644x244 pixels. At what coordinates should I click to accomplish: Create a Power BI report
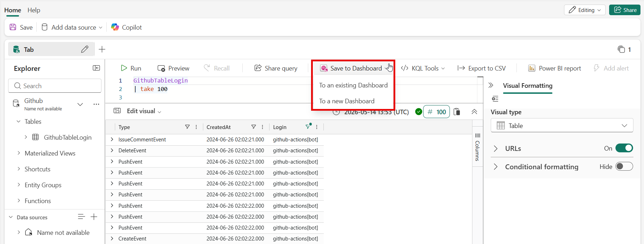tap(555, 68)
